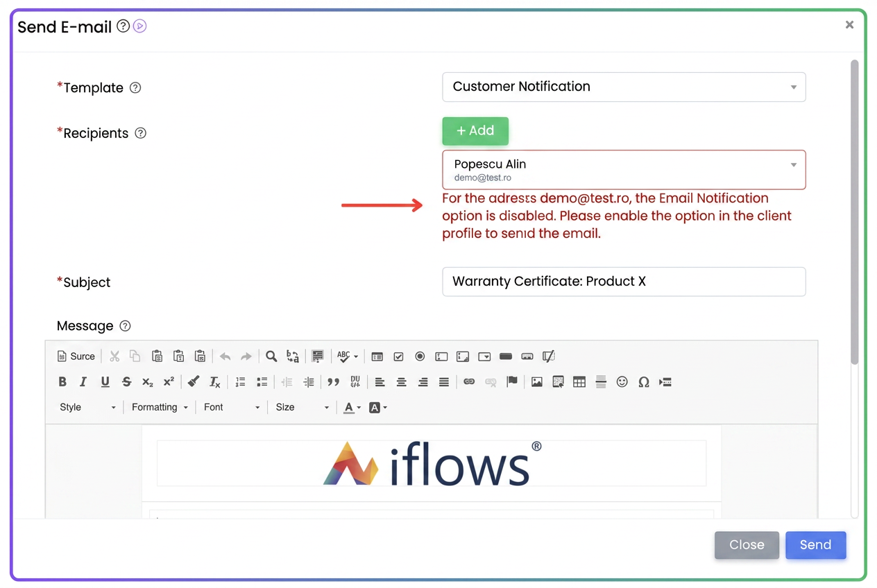Image resolution: width=877 pixels, height=588 pixels.
Task: Insert an image into the message
Action: point(536,382)
